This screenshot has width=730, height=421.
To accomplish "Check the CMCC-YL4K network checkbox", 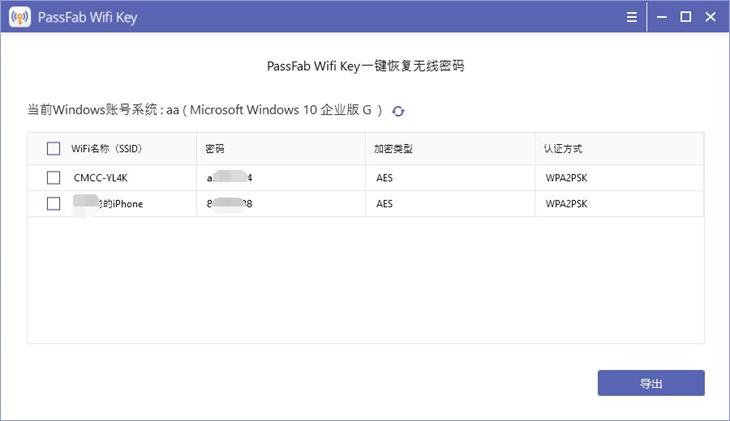I will point(54,177).
